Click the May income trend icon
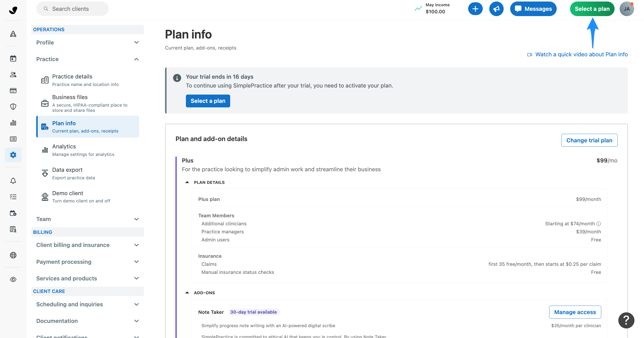Image resolution: width=644 pixels, height=338 pixels. (418, 9)
